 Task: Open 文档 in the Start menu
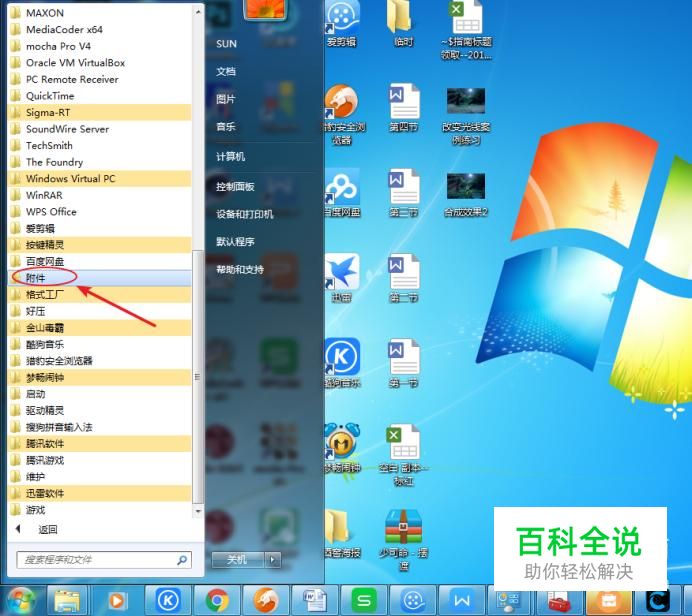pos(226,71)
